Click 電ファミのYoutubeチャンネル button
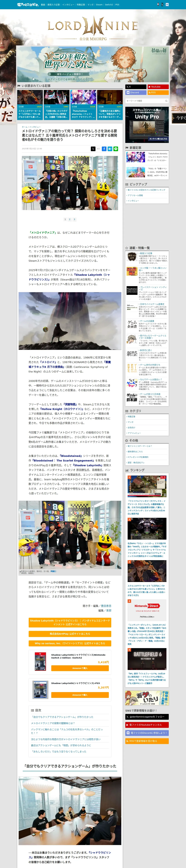186x868 pixels. pos(147,725)
